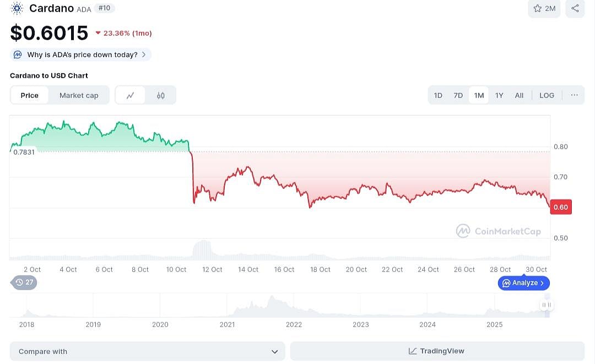
Task: Click the Analyze button
Action: 523,282
